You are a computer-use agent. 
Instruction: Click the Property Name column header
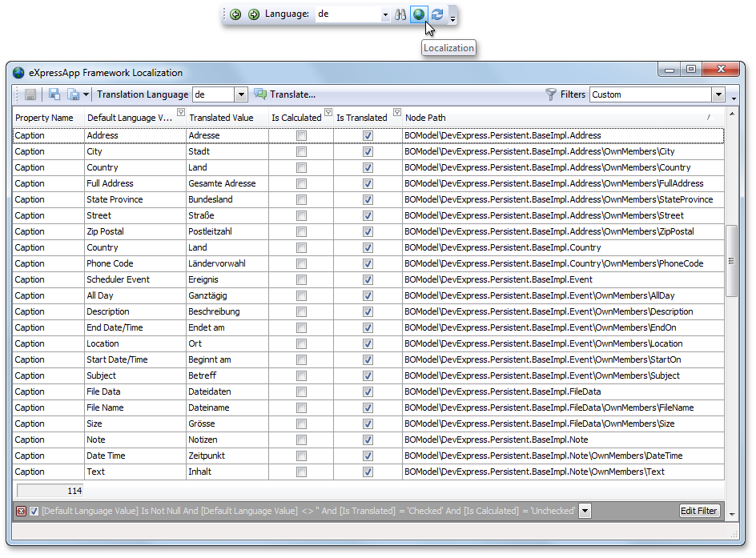click(x=44, y=118)
